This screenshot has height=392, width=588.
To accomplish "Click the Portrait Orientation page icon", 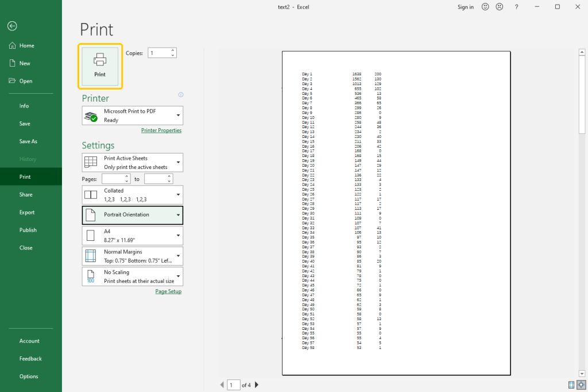I will click(91, 215).
